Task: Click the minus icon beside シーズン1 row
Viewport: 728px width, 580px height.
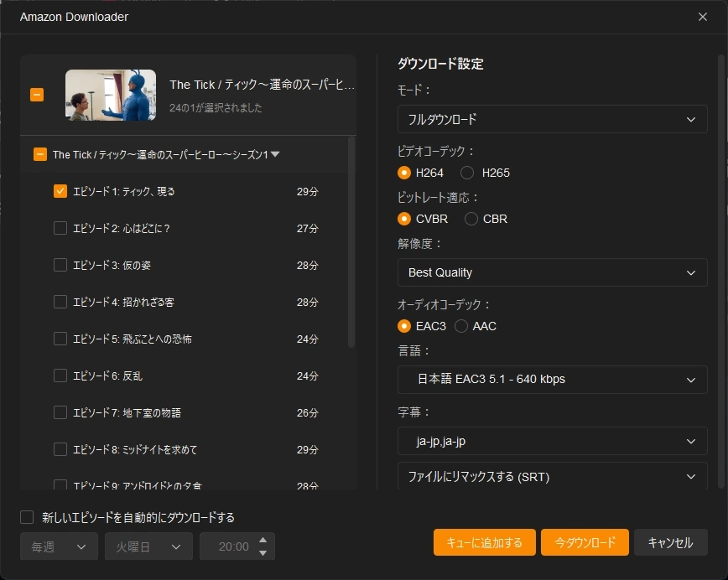Action: point(39,155)
